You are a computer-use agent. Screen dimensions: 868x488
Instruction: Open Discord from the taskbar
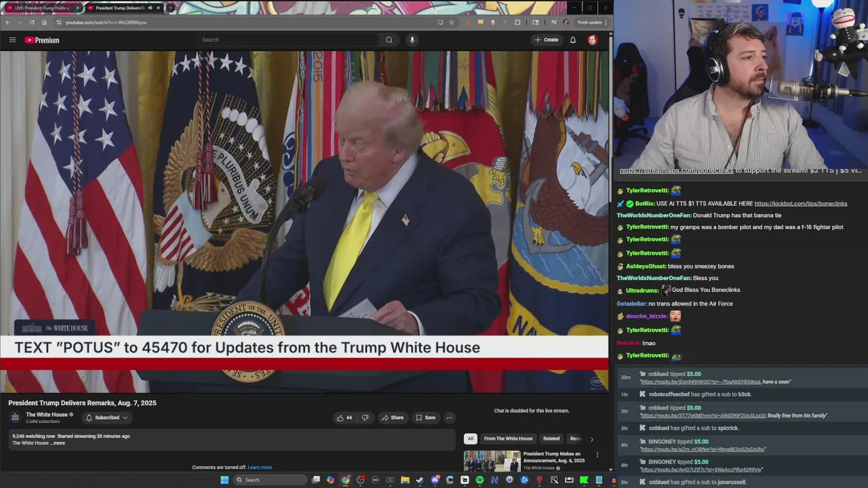(435, 480)
